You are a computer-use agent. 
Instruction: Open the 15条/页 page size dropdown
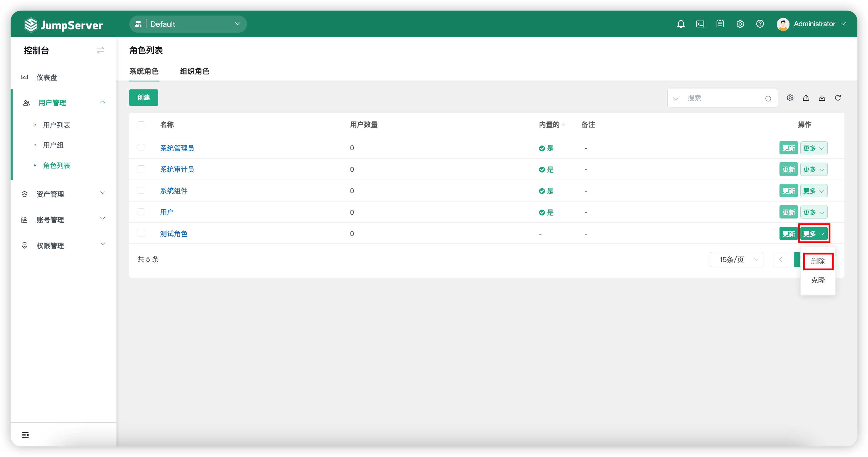(736, 259)
